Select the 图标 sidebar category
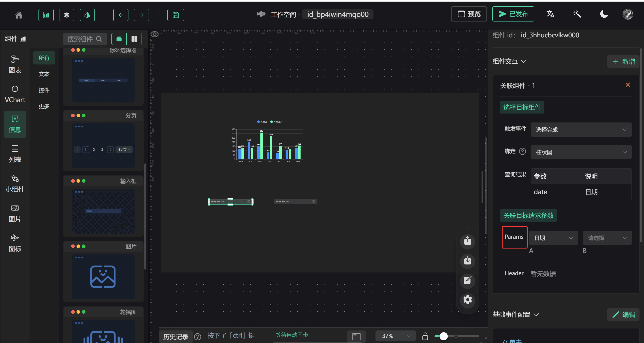This screenshot has height=343, width=644. 15,243
